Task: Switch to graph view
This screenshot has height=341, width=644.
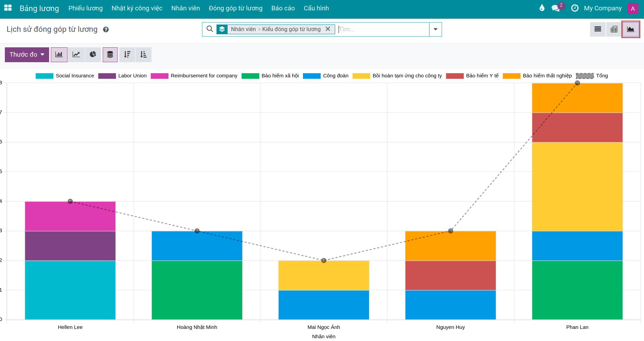Action: (631, 29)
